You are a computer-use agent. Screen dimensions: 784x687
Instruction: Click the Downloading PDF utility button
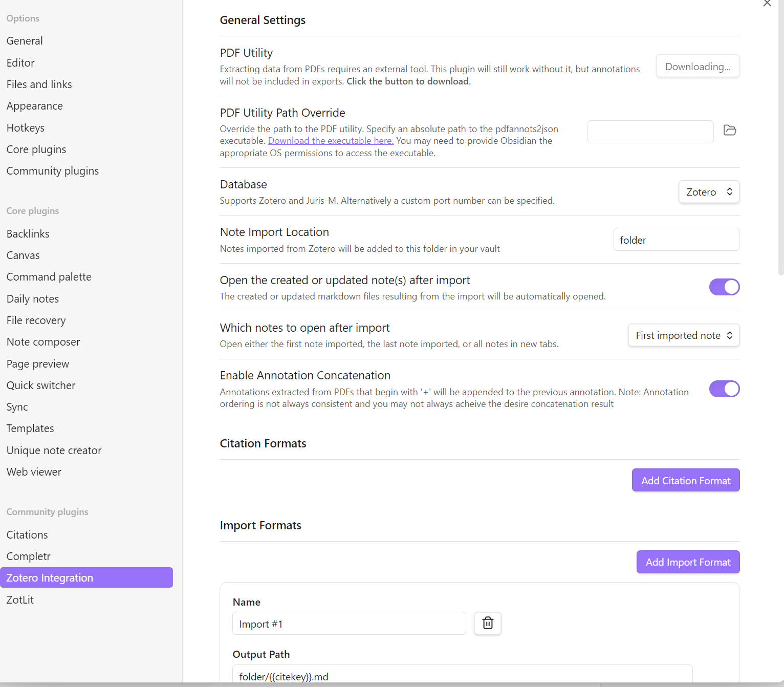698,66
